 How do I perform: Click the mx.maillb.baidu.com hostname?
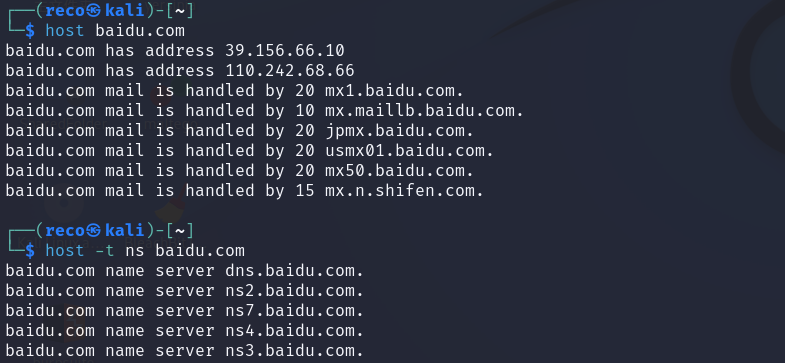tap(425, 111)
